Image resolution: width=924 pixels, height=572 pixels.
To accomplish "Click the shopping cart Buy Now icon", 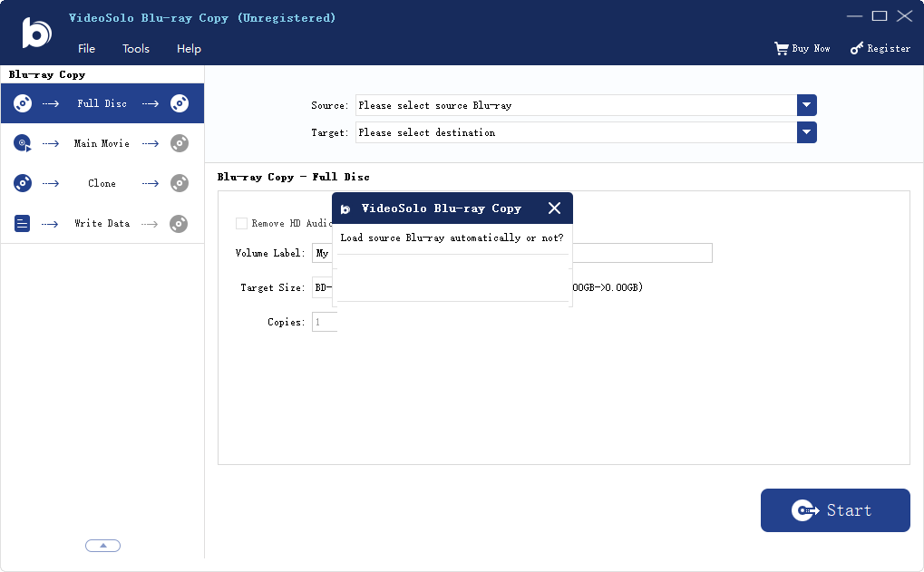I will [x=781, y=48].
